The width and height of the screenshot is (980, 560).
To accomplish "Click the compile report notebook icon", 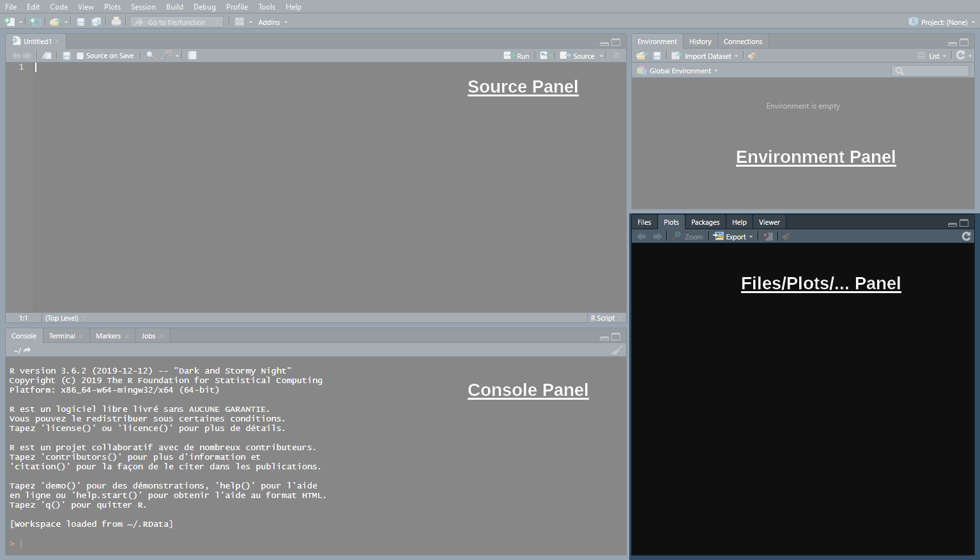I will [192, 56].
